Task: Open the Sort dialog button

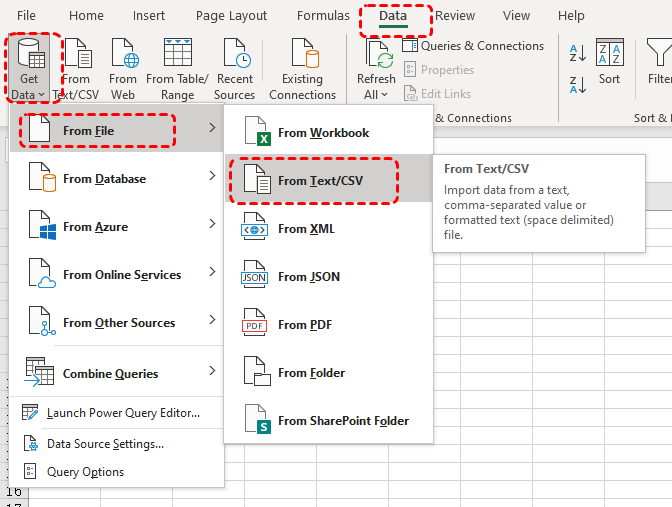Action: click(610, 62)
